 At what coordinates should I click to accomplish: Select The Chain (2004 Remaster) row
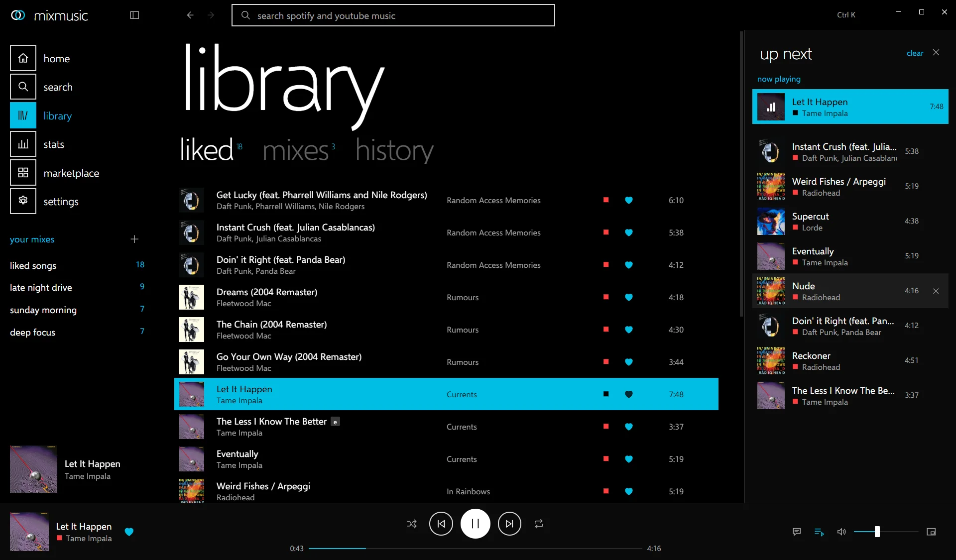pyautogui.click(x=446, y=330)
